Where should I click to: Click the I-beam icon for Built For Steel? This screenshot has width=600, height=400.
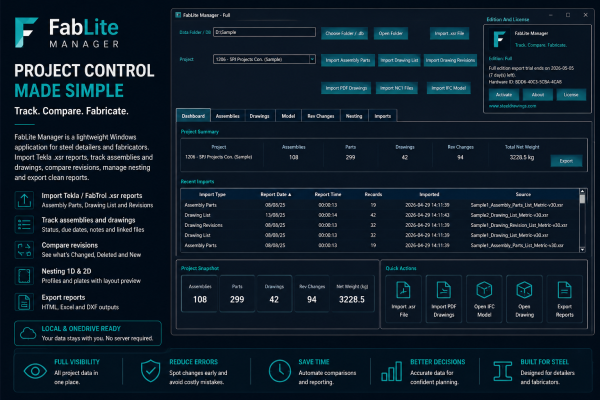[502, 371]
